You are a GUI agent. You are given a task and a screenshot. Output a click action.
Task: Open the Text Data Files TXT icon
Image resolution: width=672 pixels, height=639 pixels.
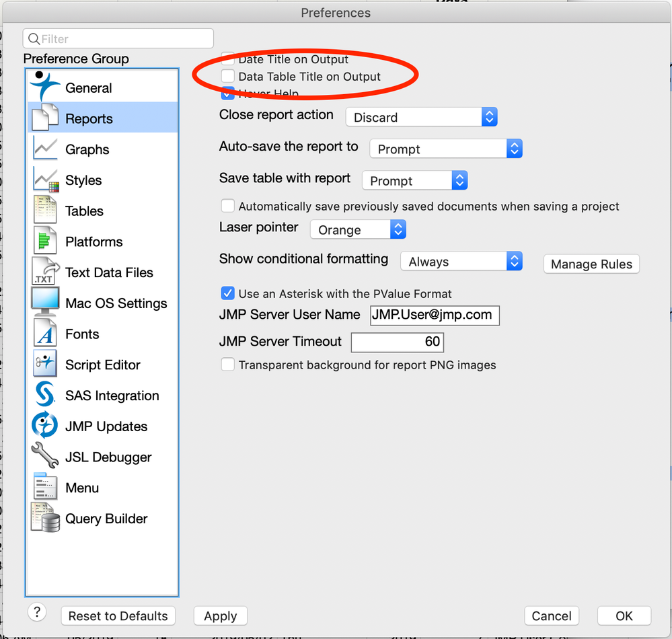point(45,271)
